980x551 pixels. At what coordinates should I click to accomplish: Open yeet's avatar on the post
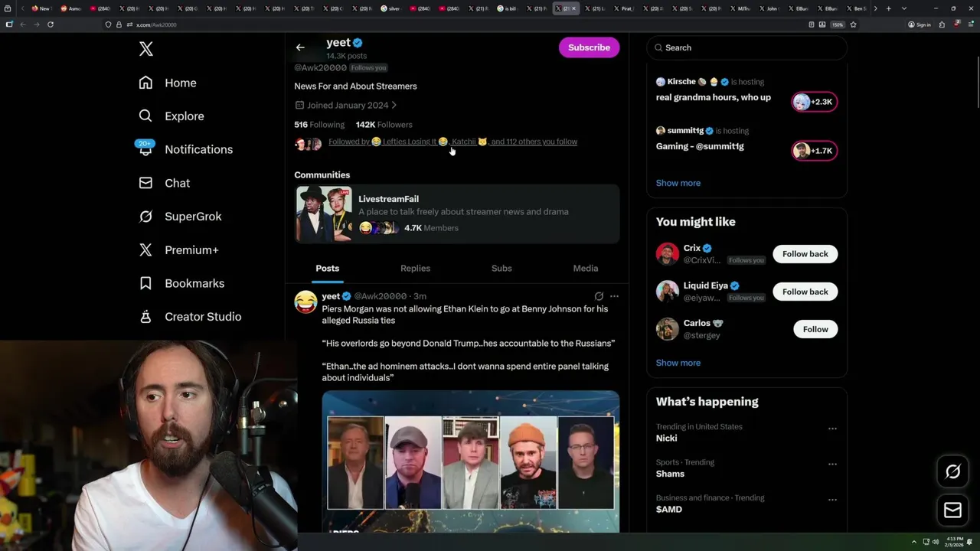click(x=306, y=302)
